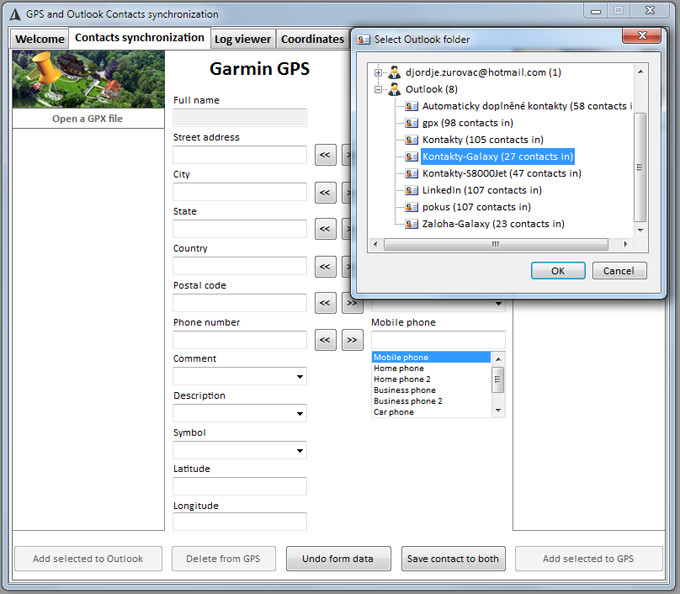
Task: Switch to the Log viewer tab
Action: coord(242,39)
